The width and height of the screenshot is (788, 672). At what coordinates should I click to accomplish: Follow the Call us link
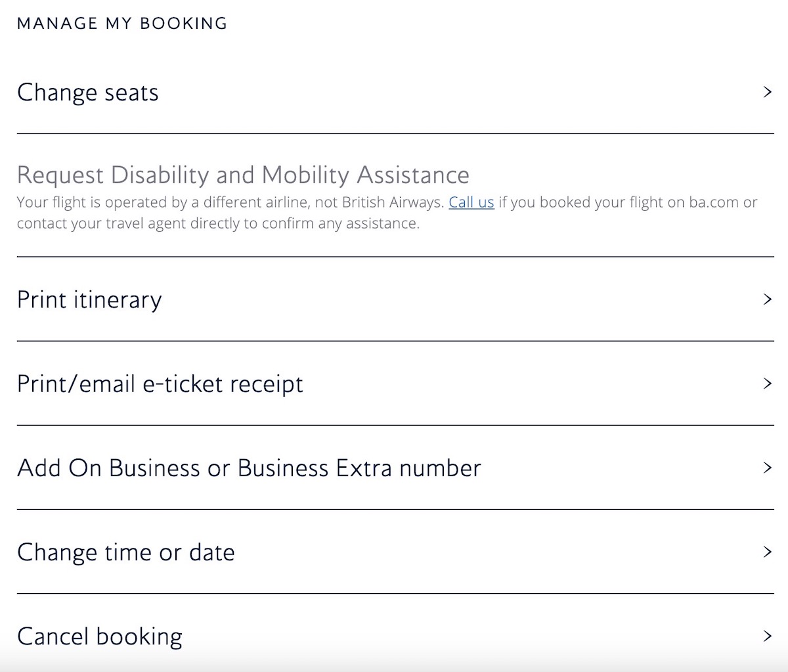(x=471, y=202)
